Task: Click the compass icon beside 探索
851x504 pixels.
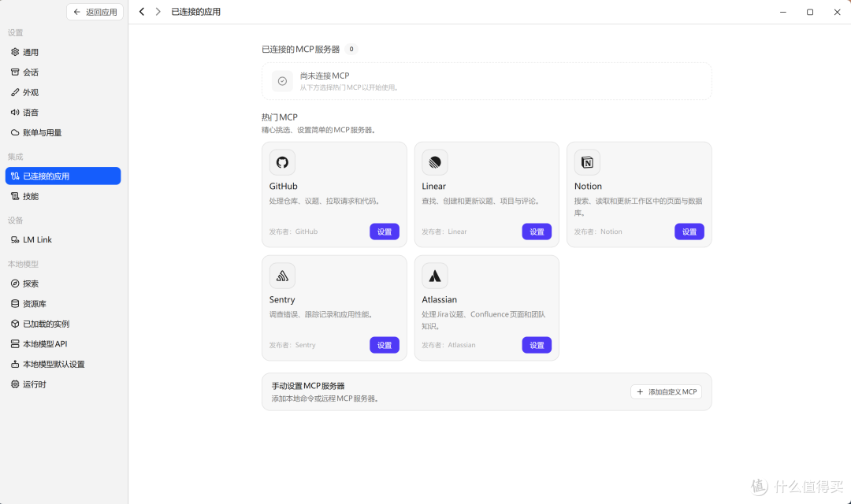Action: point(15,283)
